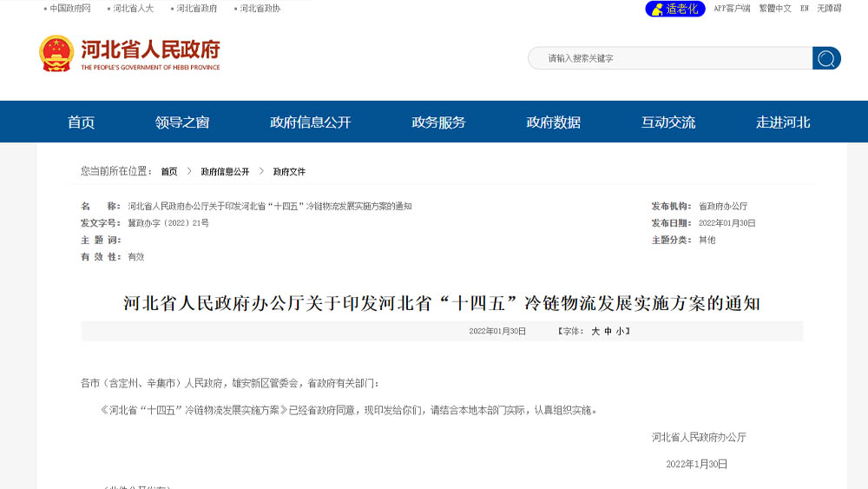Open the 走进河北 navigation item
The image size is (868, 489).
[783, 122]
